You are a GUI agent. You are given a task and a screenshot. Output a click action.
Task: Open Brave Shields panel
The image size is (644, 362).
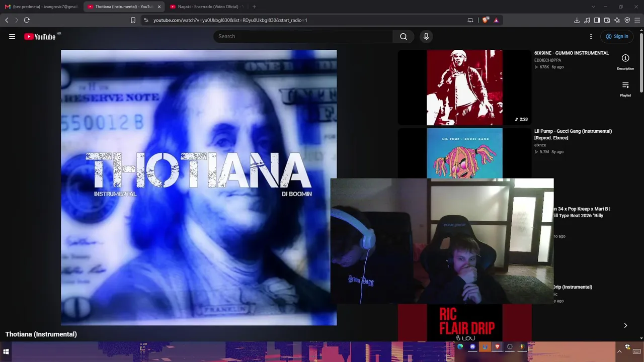pos(485,20)
